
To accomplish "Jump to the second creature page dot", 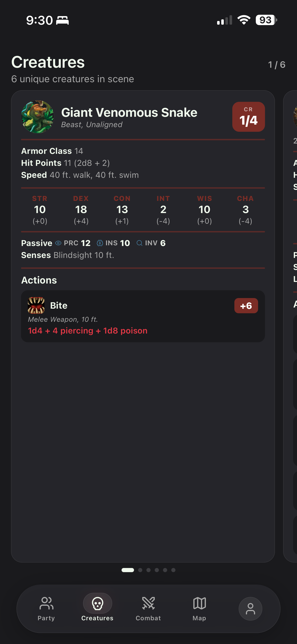I will pyautogui.click(x=140, y=570).
